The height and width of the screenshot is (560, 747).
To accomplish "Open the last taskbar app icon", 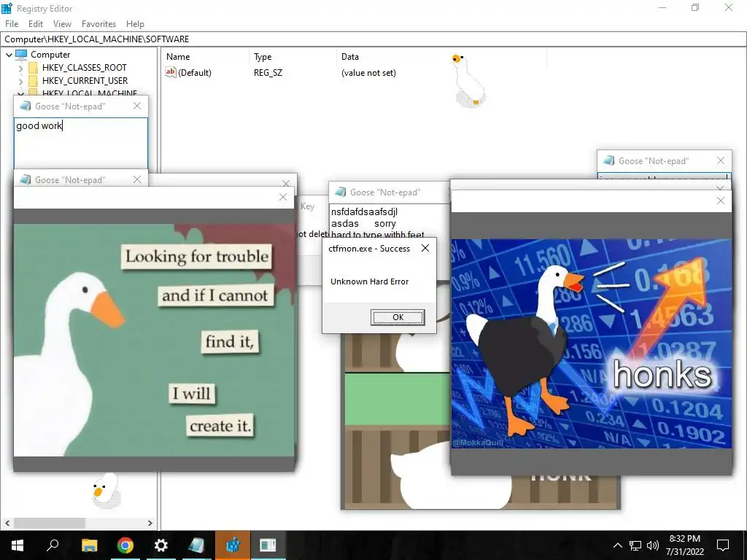I will click(268, 545).
